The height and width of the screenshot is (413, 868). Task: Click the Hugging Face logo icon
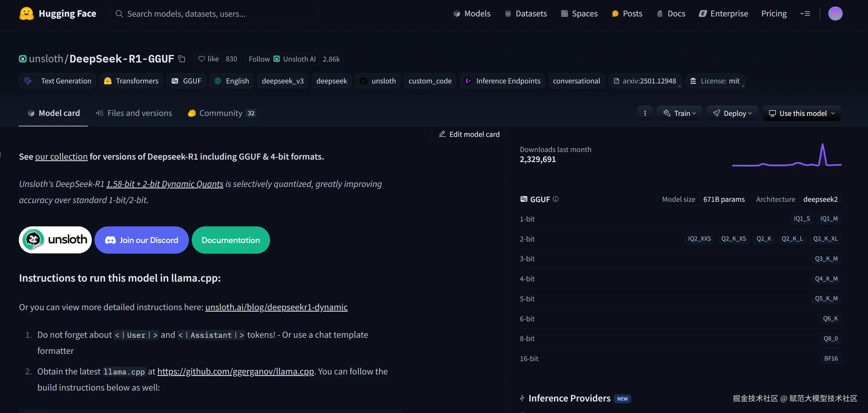tap(26, 13)
